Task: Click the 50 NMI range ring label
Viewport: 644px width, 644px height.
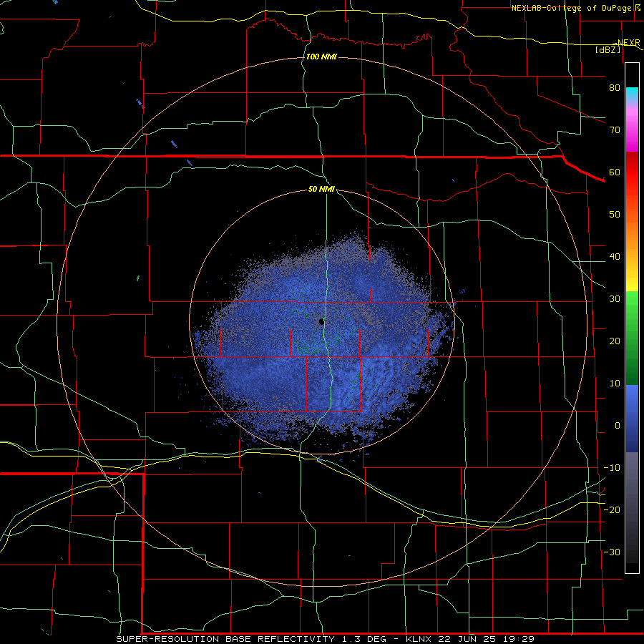Action: pyautogui.click(x=321, y=190)
